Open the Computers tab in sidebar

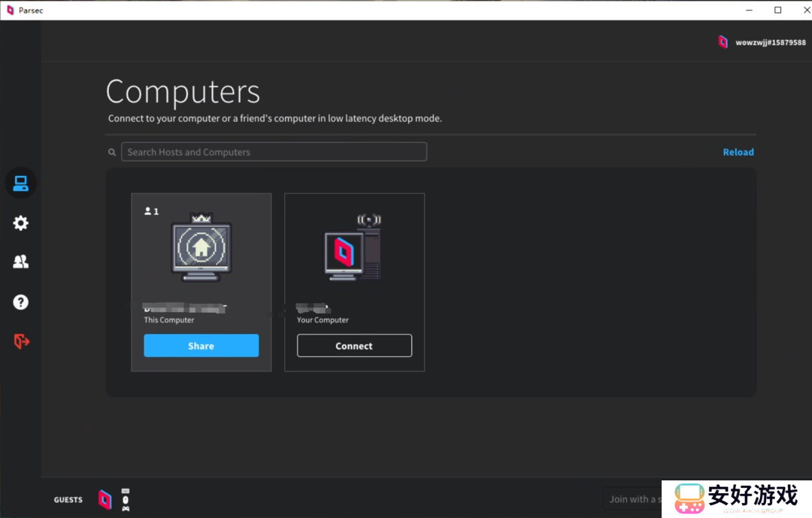[x=21, y=183]
